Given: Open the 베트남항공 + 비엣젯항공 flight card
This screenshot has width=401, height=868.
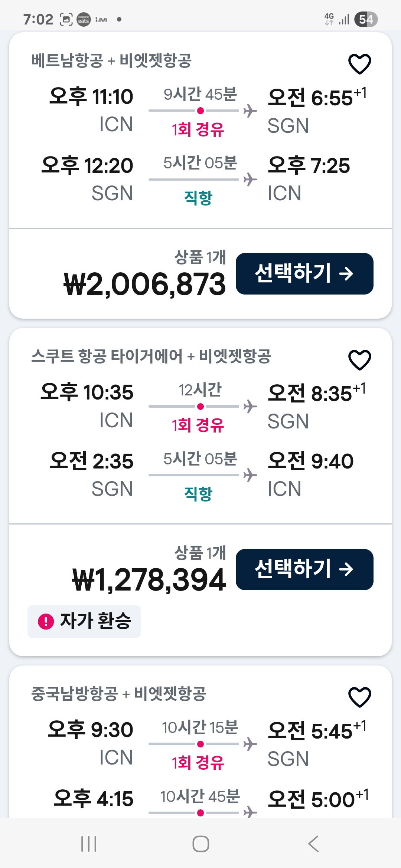Looking at the screenshot, I should click(x=111, y=60).
